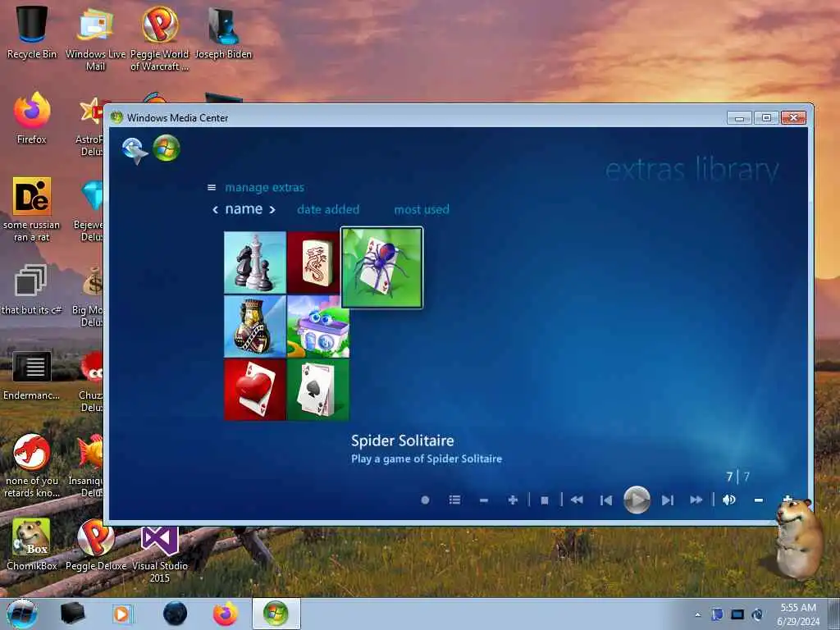Open the Recycle Bin desktop icon
This screenshot has height=630, width=840.
[x=32, y=32]
